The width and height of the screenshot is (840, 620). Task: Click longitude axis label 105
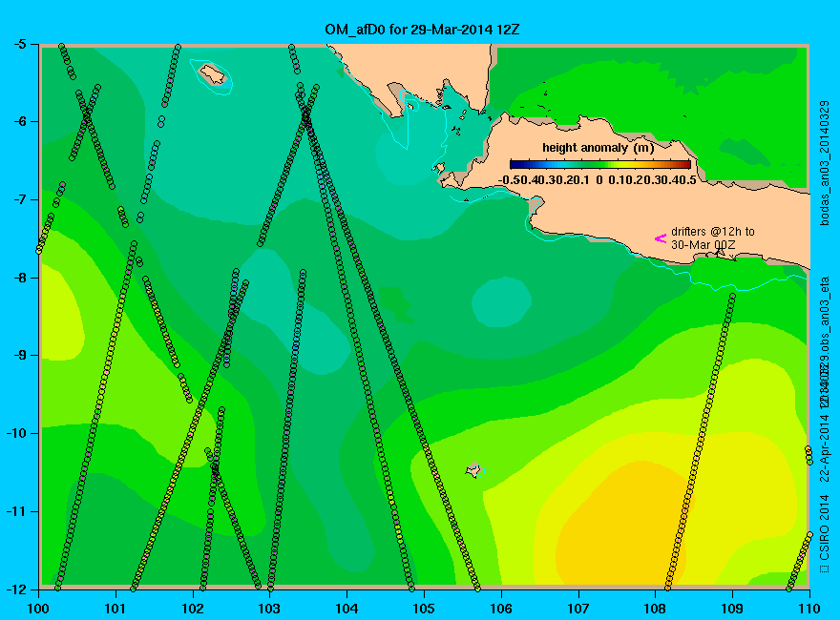pyautogui.click(x=424, y=609)
